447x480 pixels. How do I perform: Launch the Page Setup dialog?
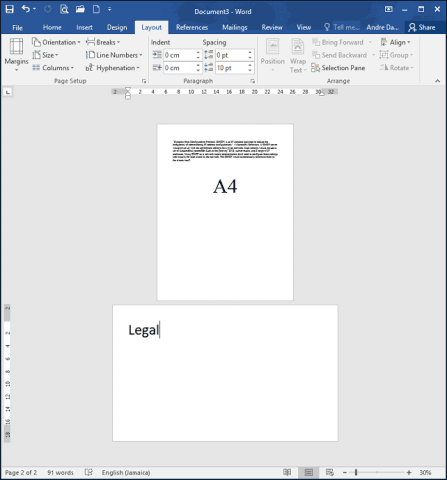coord(144,81)
